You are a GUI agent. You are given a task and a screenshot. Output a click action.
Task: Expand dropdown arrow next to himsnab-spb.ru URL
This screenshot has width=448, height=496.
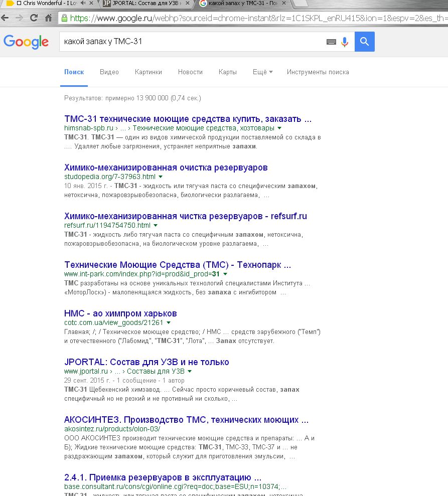(279, 128)
